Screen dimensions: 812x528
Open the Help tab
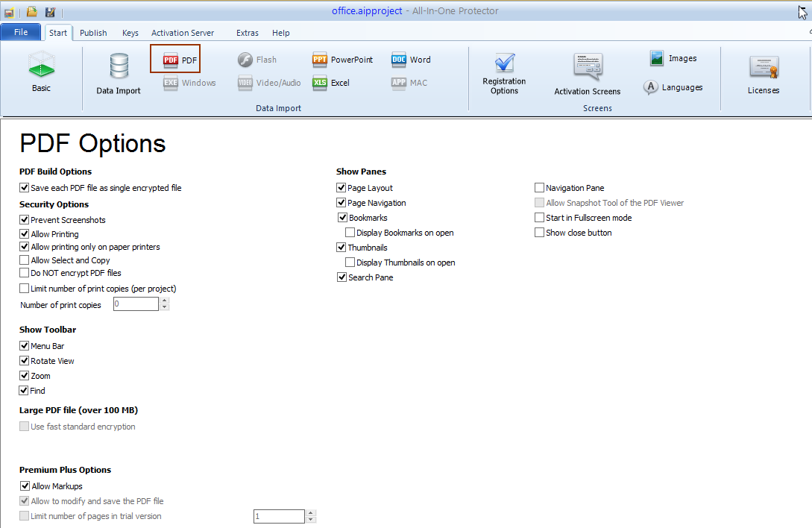tap(280, 33)
